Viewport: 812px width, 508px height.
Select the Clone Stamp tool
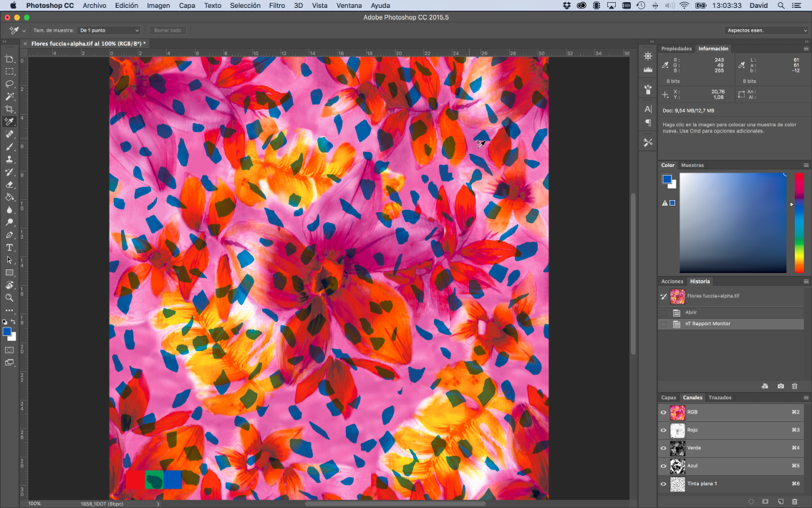[x=10, y=160]
